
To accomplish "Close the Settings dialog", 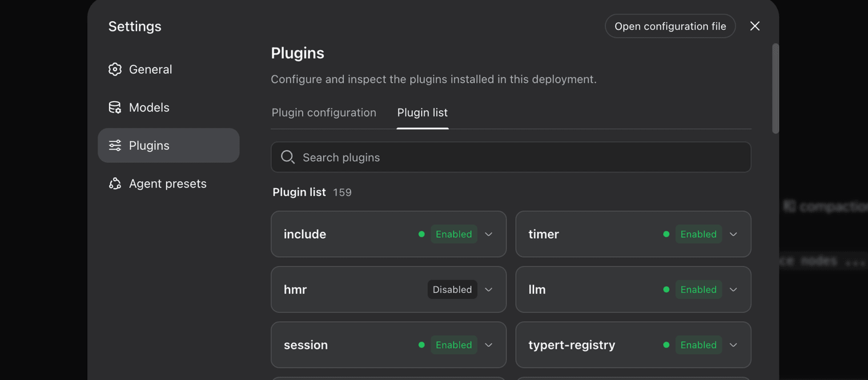I will [x=755, y=26].
